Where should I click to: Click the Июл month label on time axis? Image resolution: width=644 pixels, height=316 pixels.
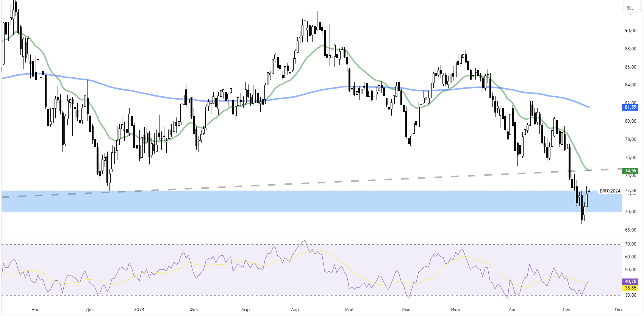[x=455, y=310]
